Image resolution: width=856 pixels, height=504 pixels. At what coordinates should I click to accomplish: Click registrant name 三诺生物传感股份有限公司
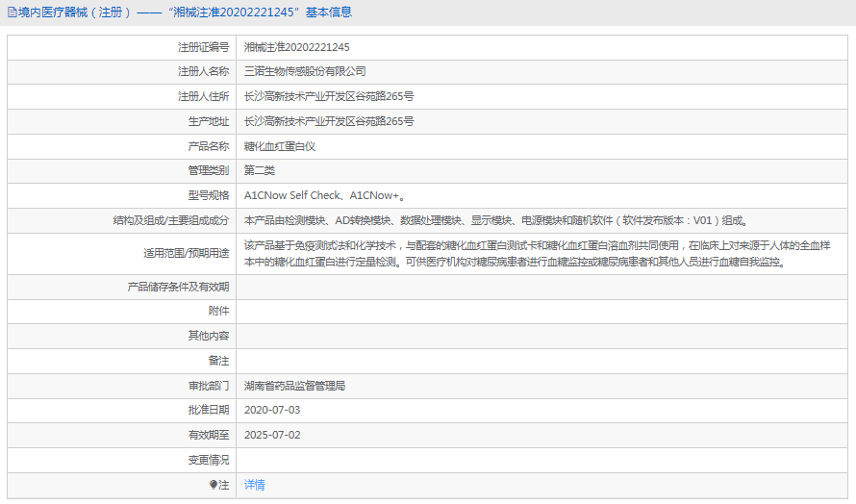[x=305, y=71]
